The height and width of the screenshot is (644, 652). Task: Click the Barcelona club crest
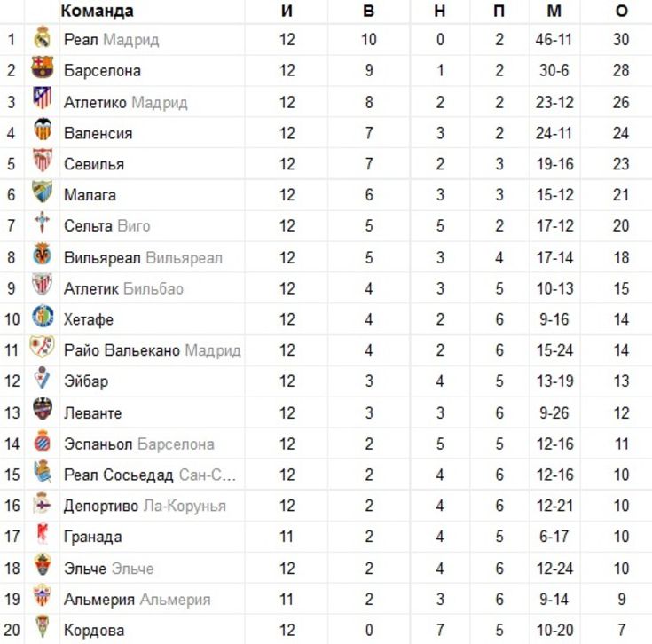[42, 67]
